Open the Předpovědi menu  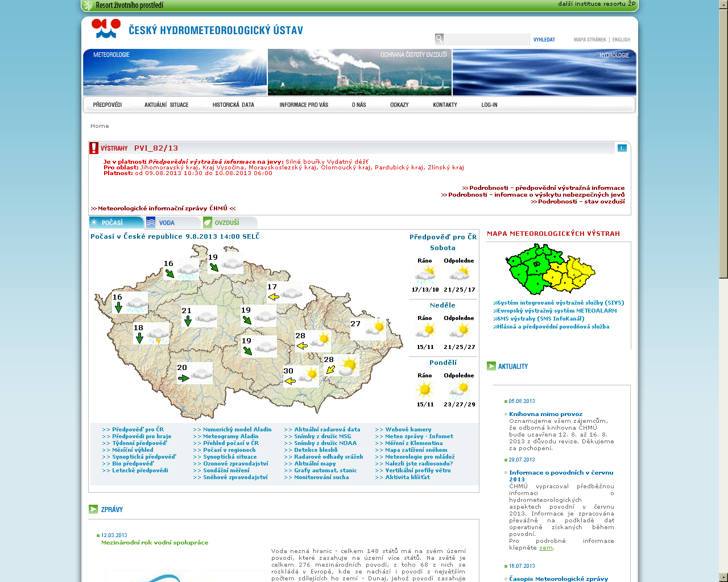tap(107, 105)
